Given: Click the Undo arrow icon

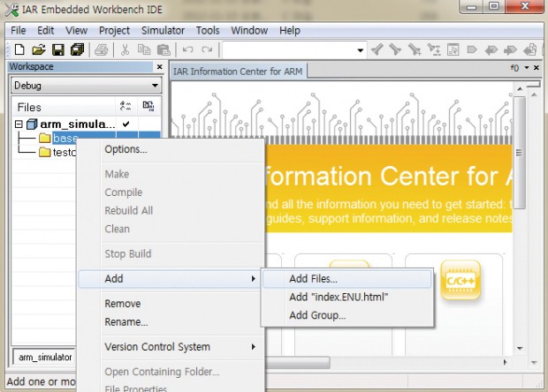Looking at the screenshot, I should point(187,49).
